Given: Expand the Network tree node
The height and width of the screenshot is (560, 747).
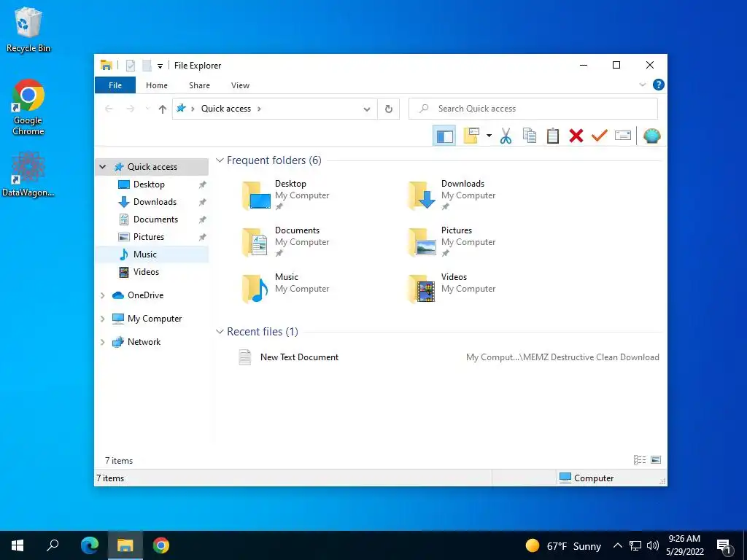Looking at the screenshot, I should pyautogui.click(x=102, y=343).
